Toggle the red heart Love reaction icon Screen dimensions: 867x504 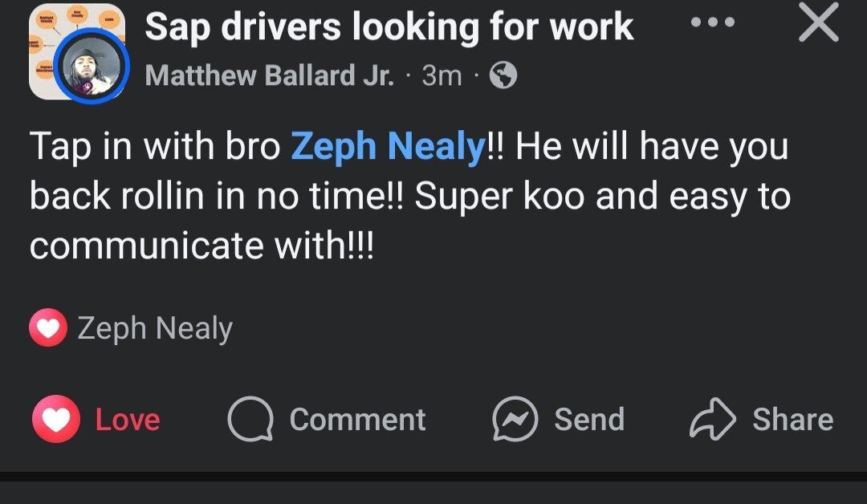[55, 420]
